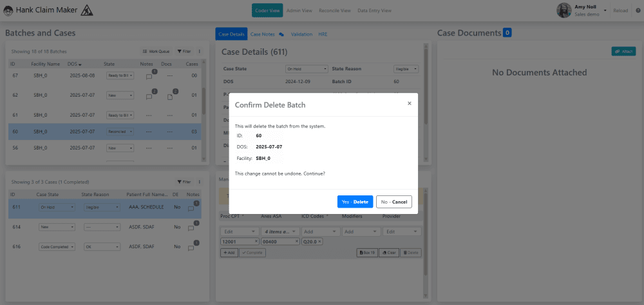Click the chat bubbles icon beside Case Notes

click(281, 35)
